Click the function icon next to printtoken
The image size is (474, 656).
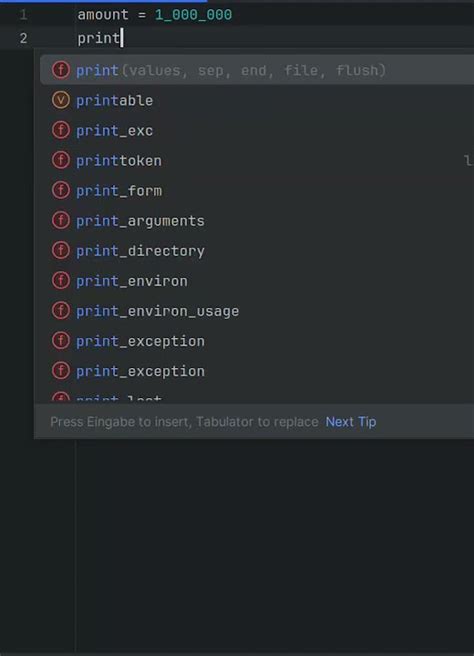tap(61, 160)
